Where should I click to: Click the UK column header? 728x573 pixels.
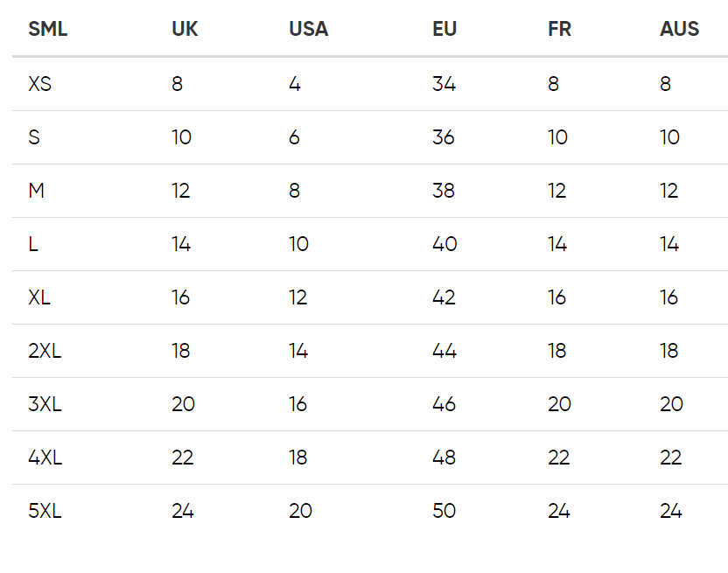pos(185,29)
